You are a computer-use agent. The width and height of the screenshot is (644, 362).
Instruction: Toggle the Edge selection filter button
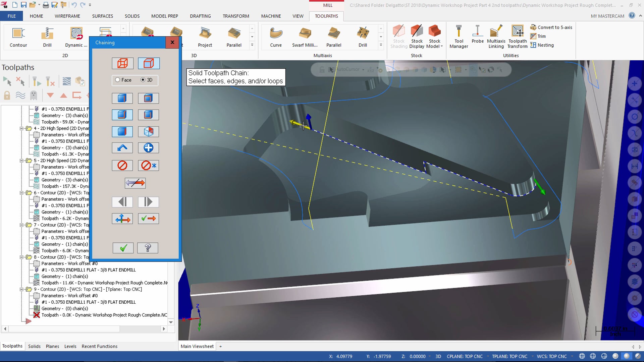coord(122,98)
